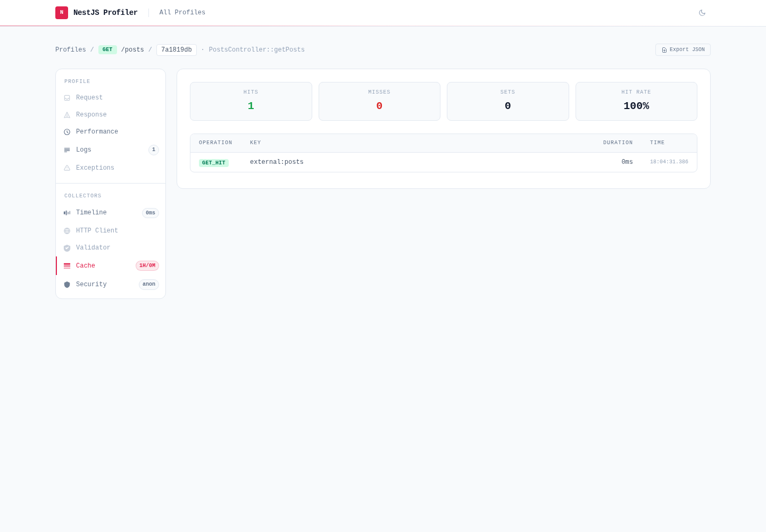The image size is (766, 532).
Task: Click the GET_HIT operation badge
Action: (214, 163)
